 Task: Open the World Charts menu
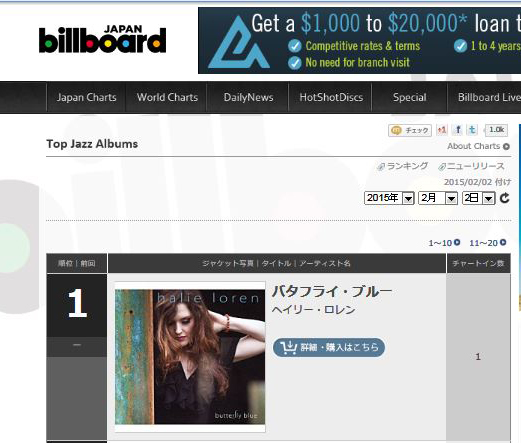point(167,97)
